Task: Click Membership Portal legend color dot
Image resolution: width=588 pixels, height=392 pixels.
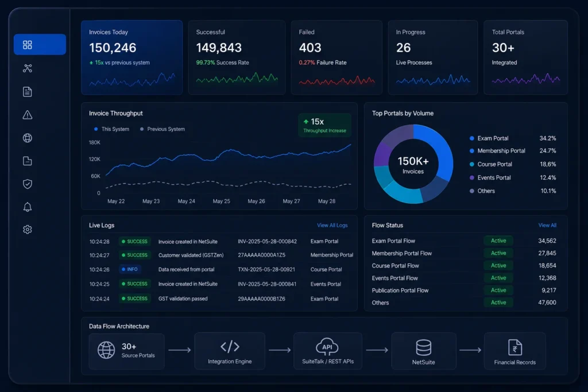Action: pyautogui.click(x=472, y=150)
